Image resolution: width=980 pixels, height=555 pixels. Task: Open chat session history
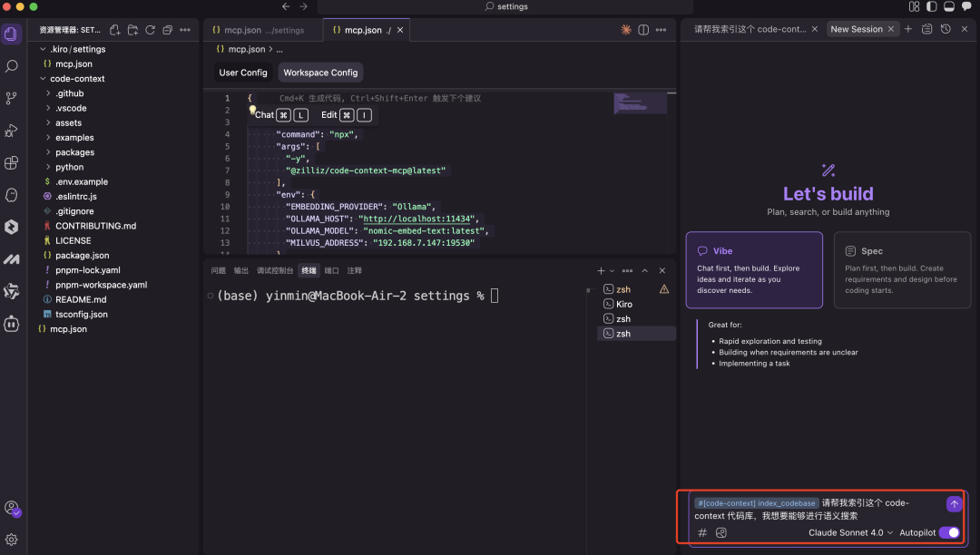click(946, 29)
